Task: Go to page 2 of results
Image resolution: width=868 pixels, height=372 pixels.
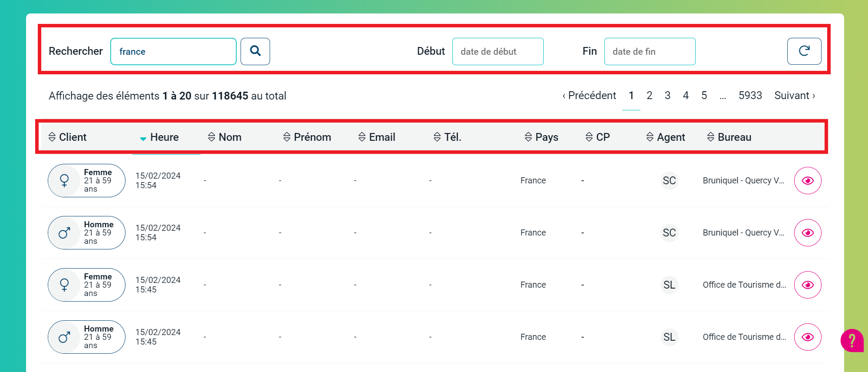Action: click(649, 96)
